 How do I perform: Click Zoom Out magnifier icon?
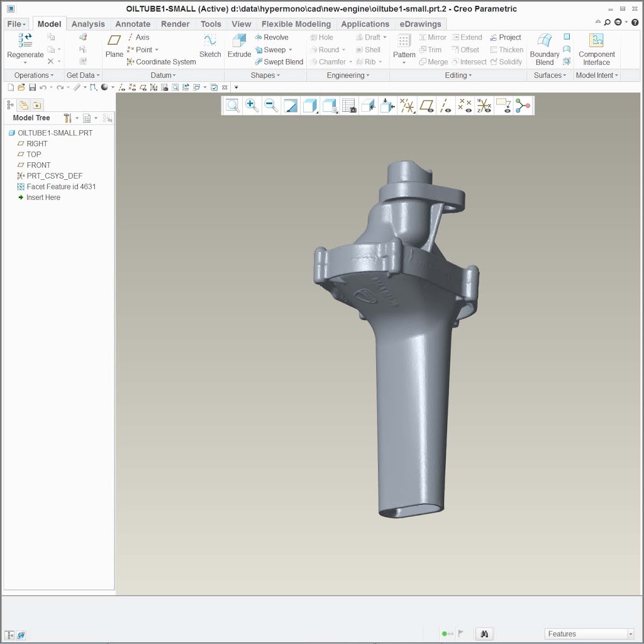pyautogui.click(x=271, y=106)
